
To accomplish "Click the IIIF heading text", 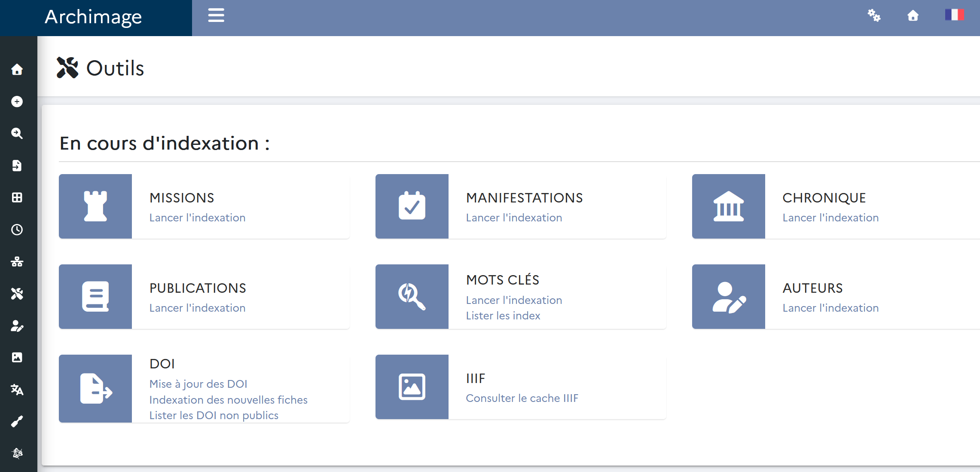I will click(x=476, y=378).
